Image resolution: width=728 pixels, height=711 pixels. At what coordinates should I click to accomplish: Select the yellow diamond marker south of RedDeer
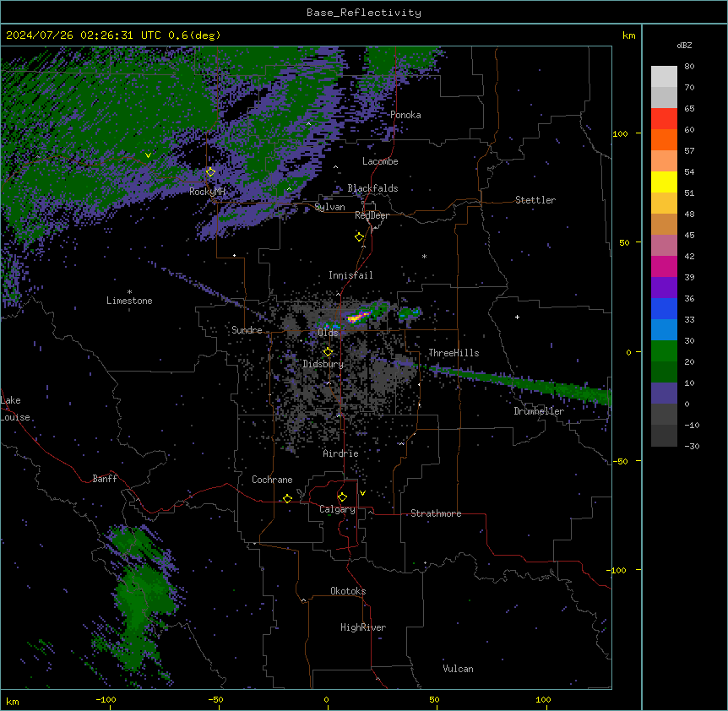(x=360, y=237)
